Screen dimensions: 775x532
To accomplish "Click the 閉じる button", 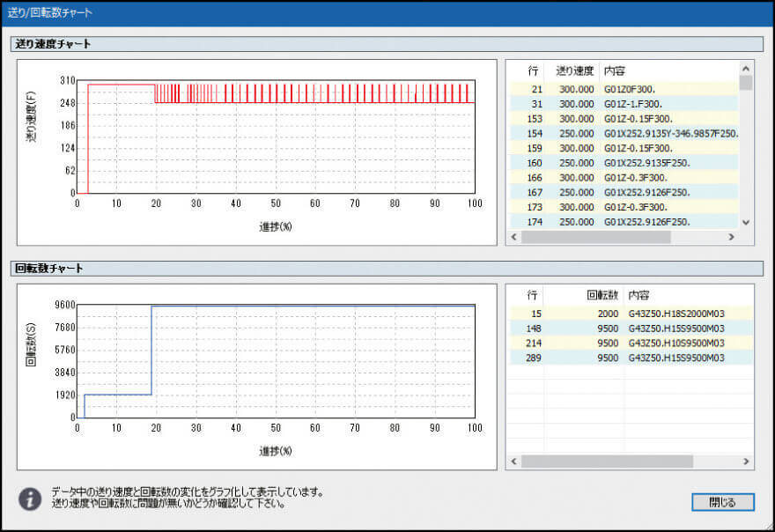I will pyautogui.click(x=723, y=502).
